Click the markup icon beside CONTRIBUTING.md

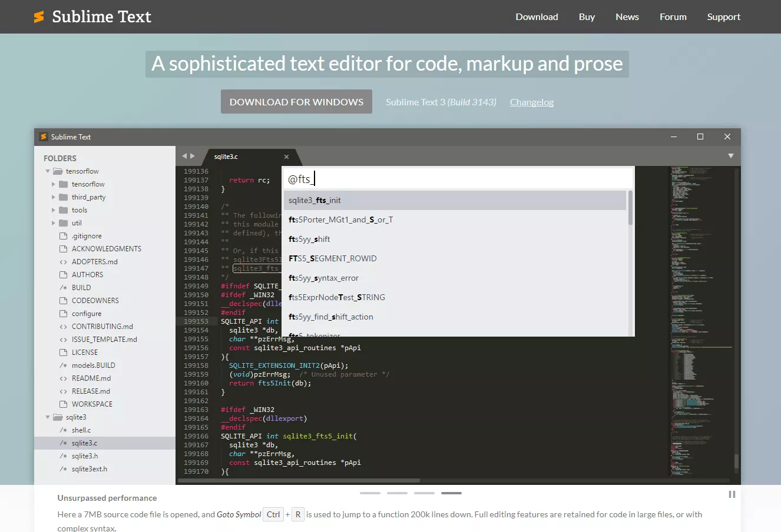coord(64,327)
